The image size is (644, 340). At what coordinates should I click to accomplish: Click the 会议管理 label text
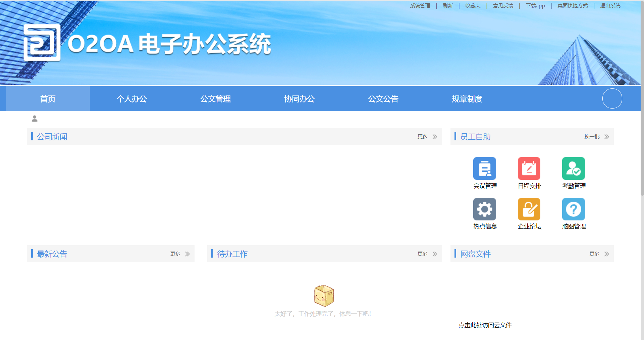pyautogui.click(x=485, y=186)
